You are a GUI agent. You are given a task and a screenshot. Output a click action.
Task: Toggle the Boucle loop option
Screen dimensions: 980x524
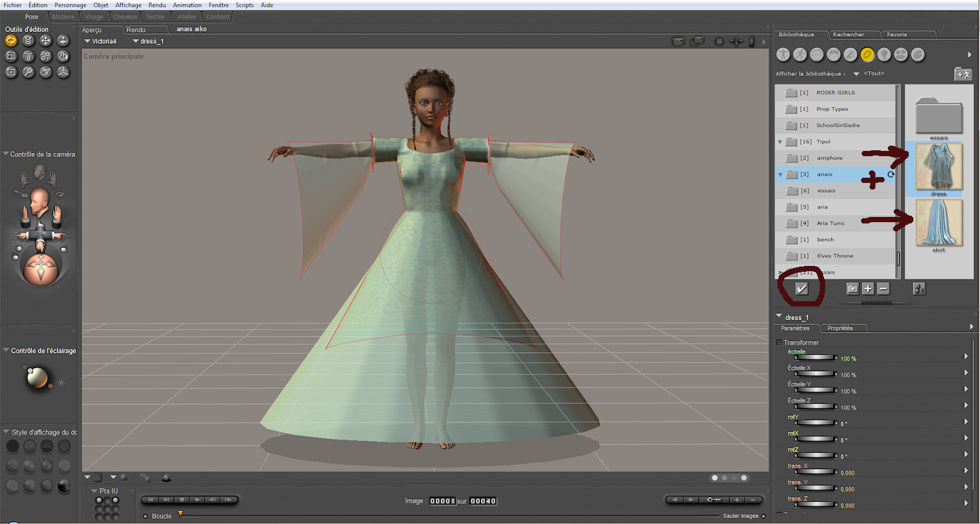145,516
